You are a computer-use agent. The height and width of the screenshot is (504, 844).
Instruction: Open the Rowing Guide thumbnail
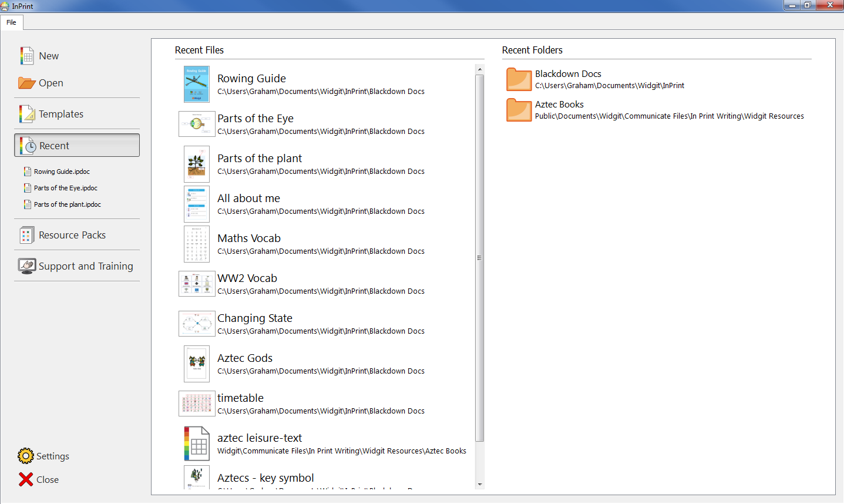(x=197, y=84)
